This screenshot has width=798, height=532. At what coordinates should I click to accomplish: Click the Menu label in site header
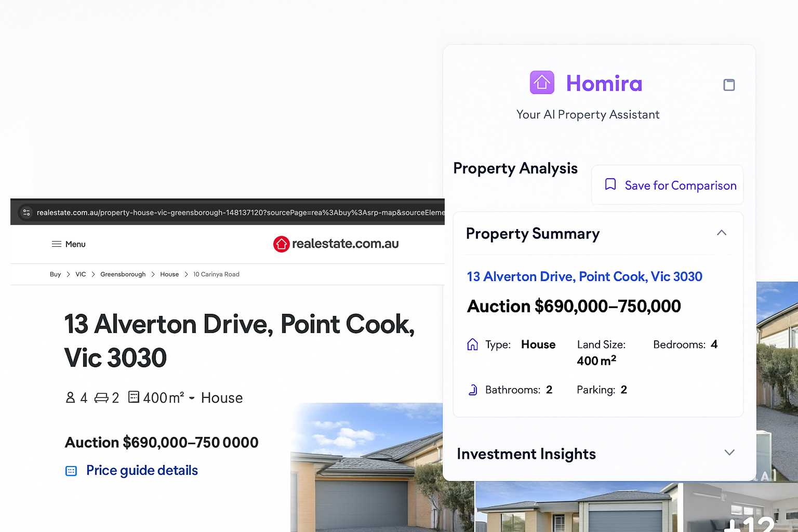75,244
